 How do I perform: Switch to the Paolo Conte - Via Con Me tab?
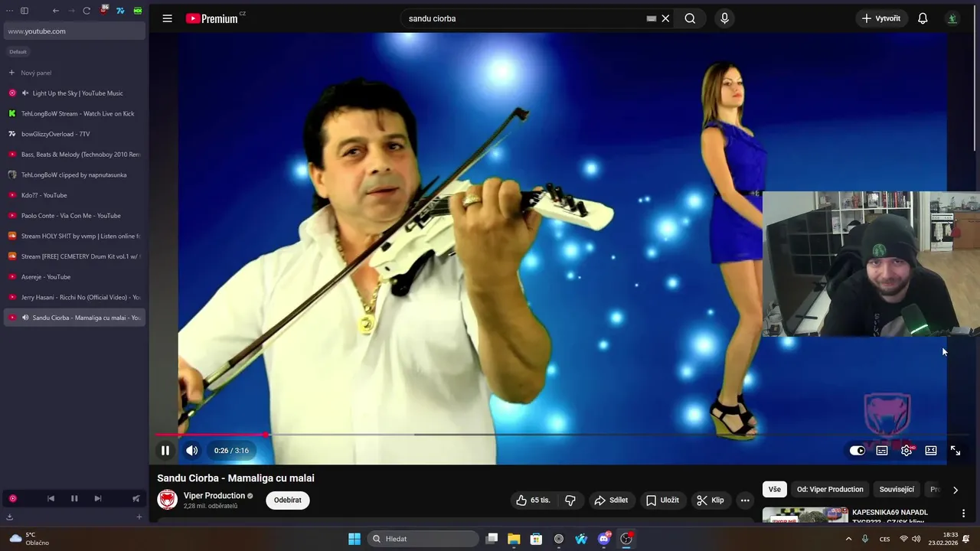coord(74,216)
